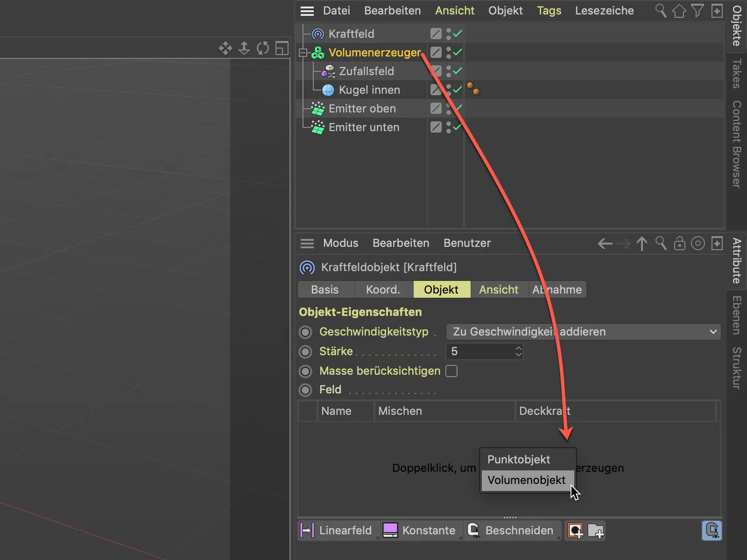Toggle Kraftfeld enabled checkmark
The width and height of the screenshot is (747, 560).
[x=458, y=34]
